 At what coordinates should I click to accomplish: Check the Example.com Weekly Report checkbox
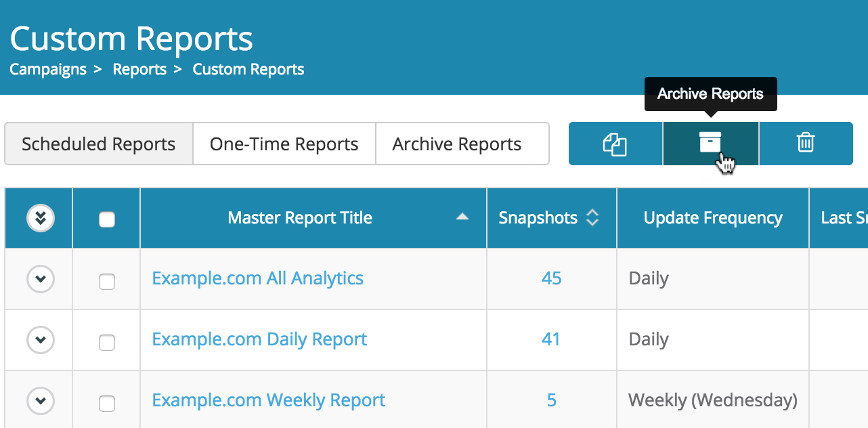click(x=106, y=402)
